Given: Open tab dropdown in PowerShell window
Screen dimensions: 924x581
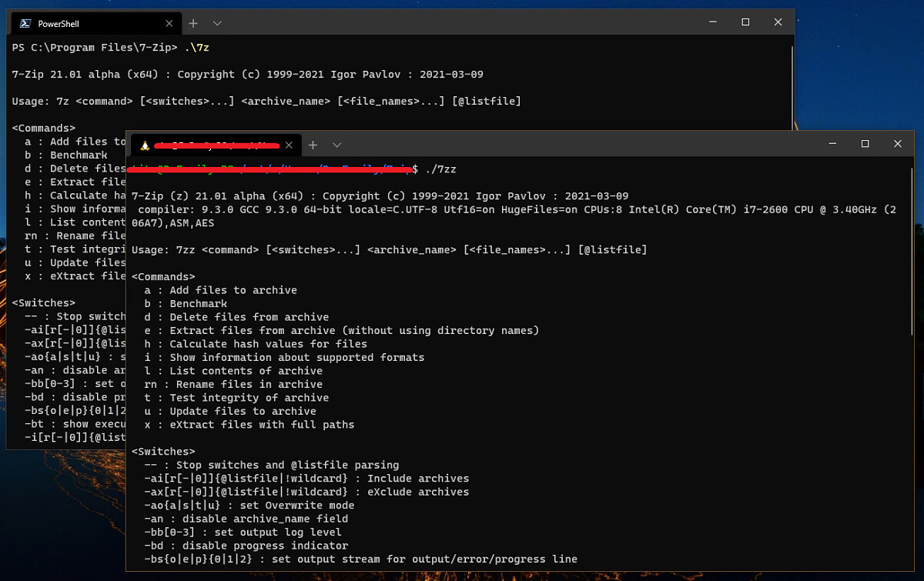Looking at the screenshot, I should (217, 23).
